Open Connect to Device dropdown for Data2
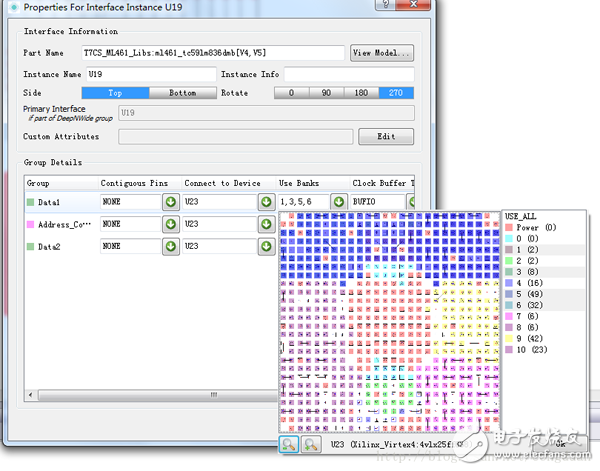 266,246
